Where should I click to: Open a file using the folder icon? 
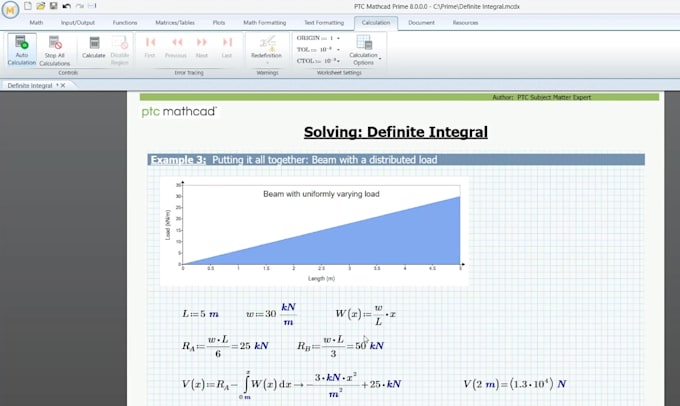[x=40, y=6]
